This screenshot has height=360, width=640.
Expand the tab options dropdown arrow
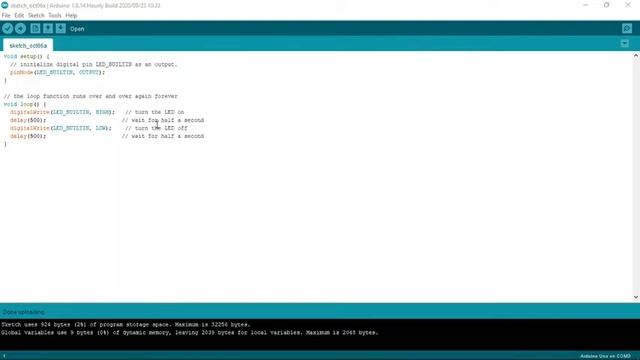[624, 44]
